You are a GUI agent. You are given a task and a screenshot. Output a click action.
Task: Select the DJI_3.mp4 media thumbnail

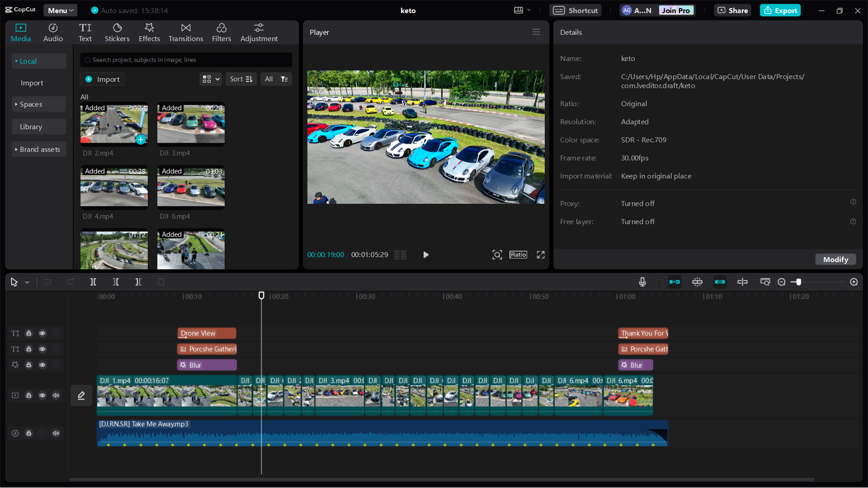click(191, 124)
